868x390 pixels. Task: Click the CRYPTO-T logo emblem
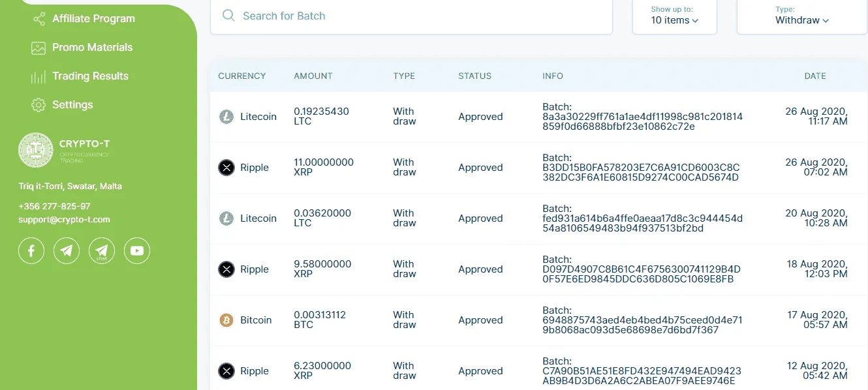[36, 150]
